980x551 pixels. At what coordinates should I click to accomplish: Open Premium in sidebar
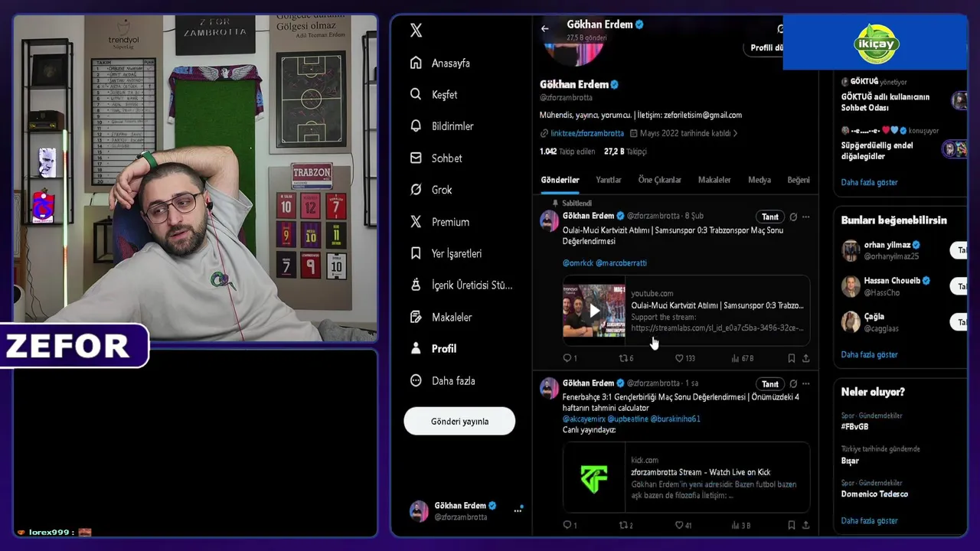(439, 222)
